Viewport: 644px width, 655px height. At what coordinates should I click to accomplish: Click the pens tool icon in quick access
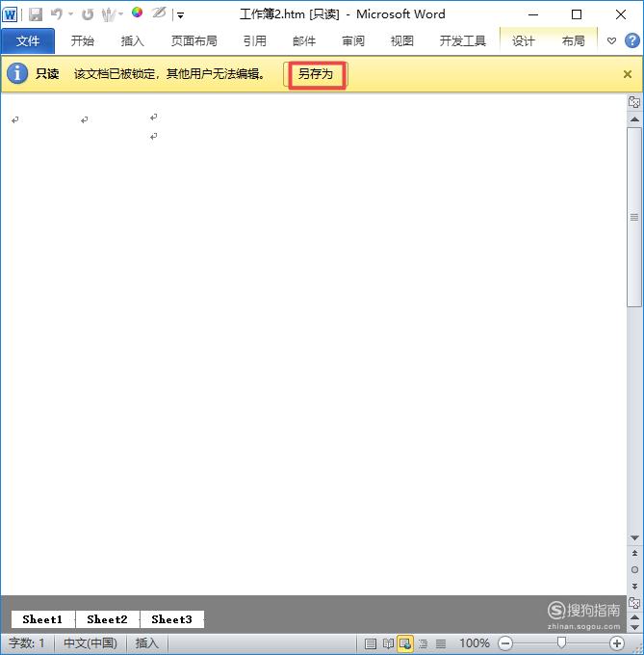[x=109, y=14]
